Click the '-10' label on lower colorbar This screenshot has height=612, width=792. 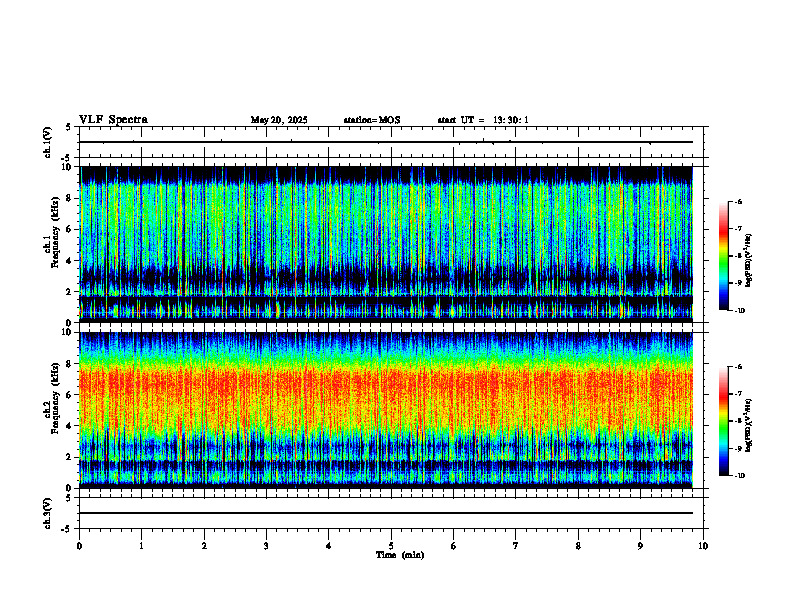[740, 476]
